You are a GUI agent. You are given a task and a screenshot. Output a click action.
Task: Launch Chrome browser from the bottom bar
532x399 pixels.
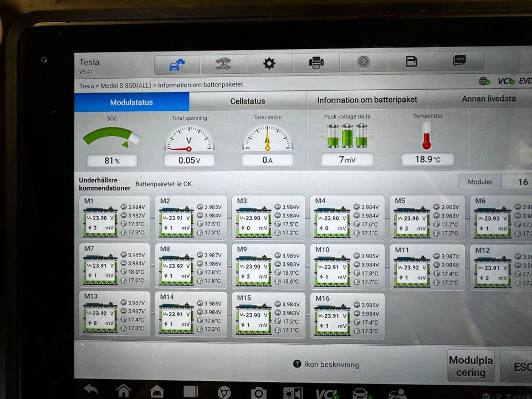pos(224,392)
